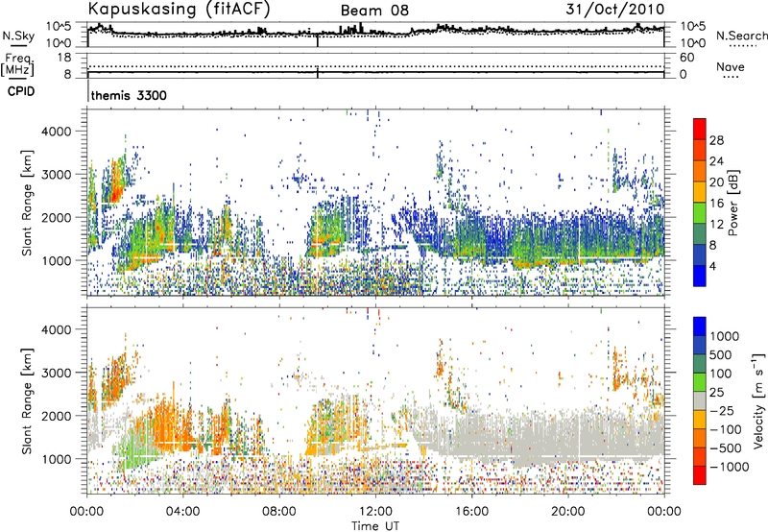Click the '-100' velocity colorbar label

click(726, 429)
